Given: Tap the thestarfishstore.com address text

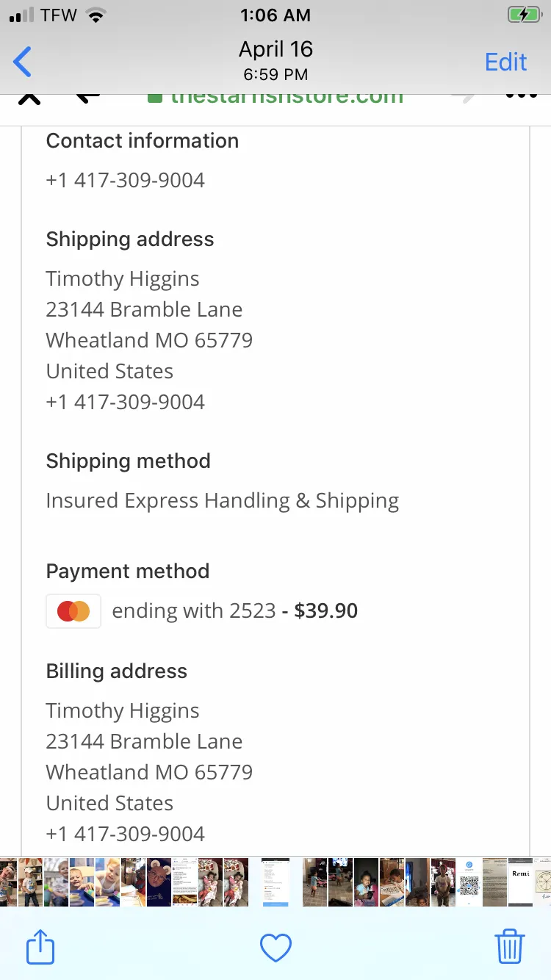Looking at the screenshot, I should click(x=287, y=98).
